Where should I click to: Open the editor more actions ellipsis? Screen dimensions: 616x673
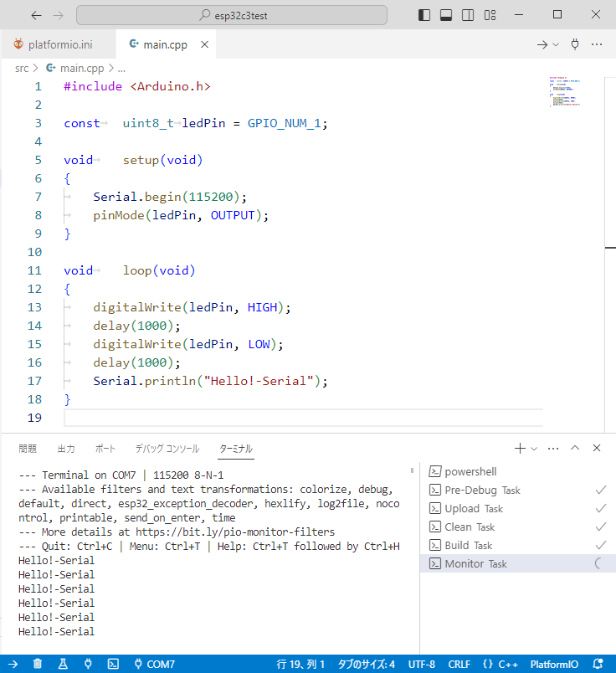[x=597, y=44]
